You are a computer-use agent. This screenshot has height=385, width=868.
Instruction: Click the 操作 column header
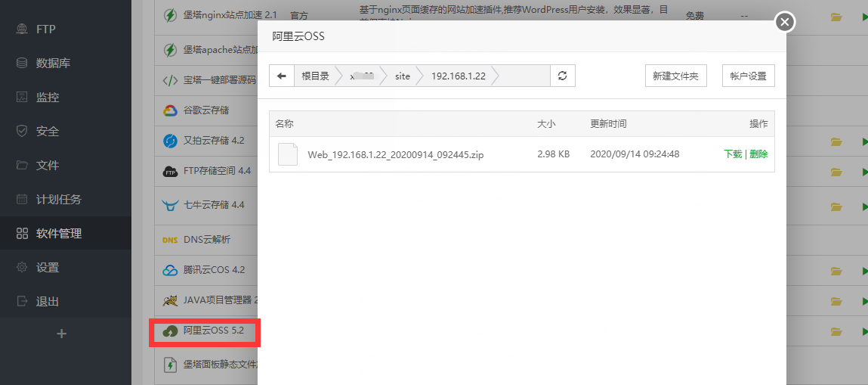tap(759, 124)
